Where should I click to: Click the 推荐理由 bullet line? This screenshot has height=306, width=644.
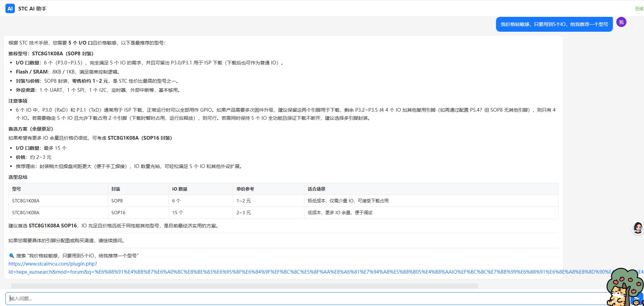click(x=130, y=166)
